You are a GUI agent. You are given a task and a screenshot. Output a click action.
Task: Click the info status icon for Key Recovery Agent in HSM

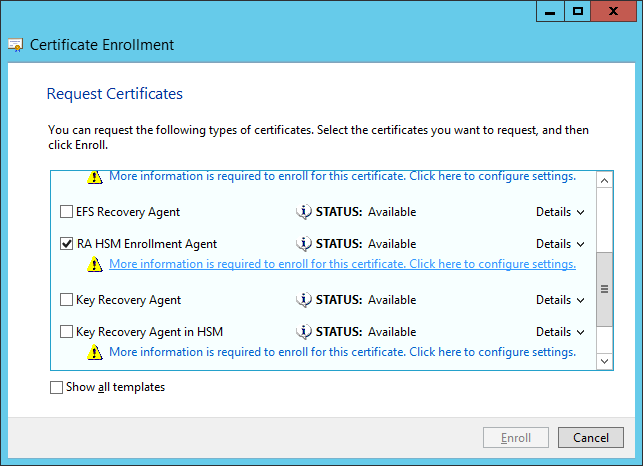305,332
